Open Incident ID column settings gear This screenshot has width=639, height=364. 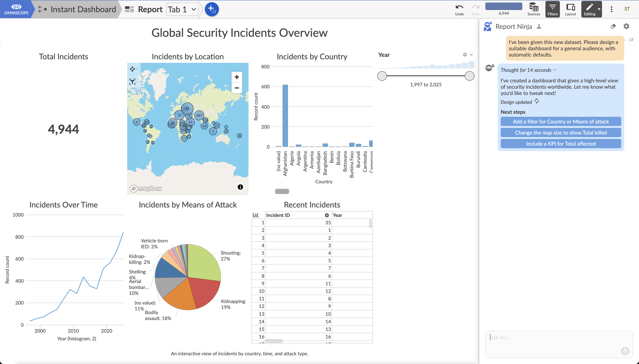point(327,215)
